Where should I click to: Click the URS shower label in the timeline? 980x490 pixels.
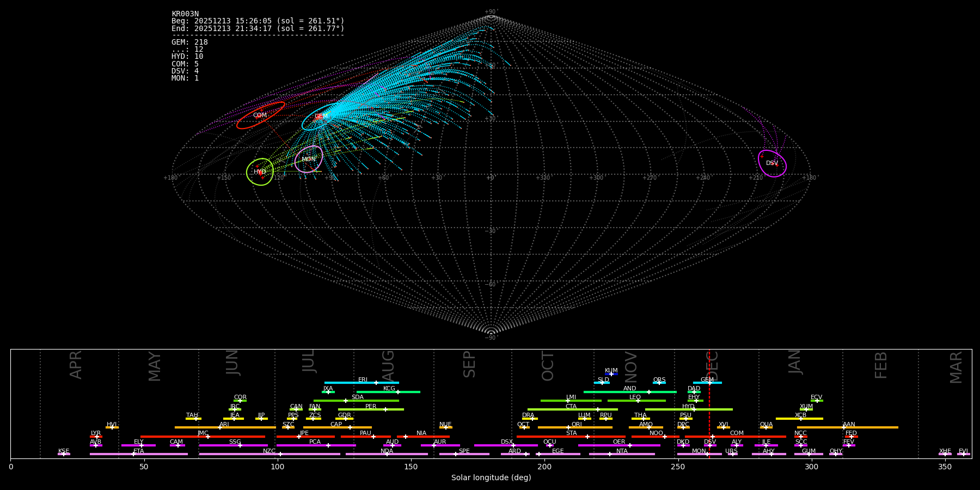731,451
